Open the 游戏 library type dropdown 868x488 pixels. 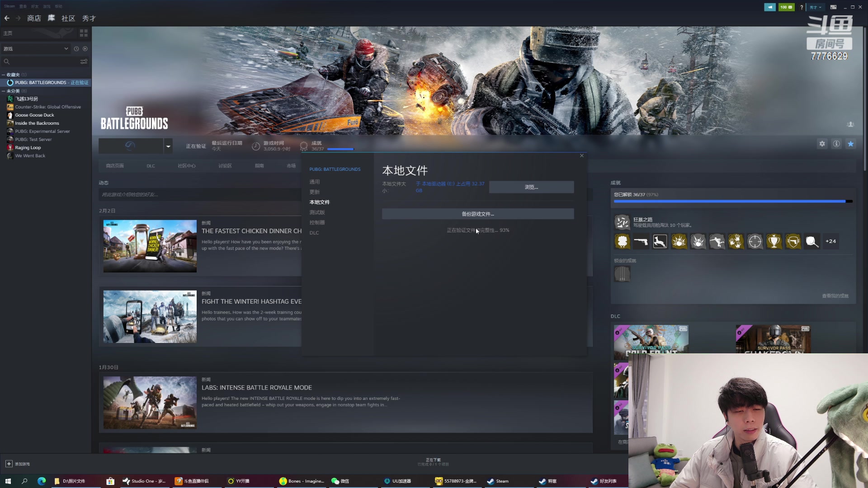(x=35, y=49)
